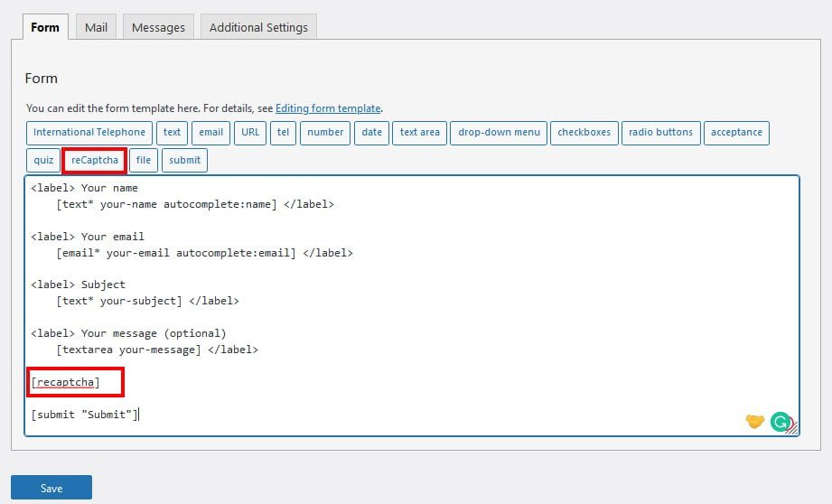Go to the Additional Settings tab

(258, 27)
